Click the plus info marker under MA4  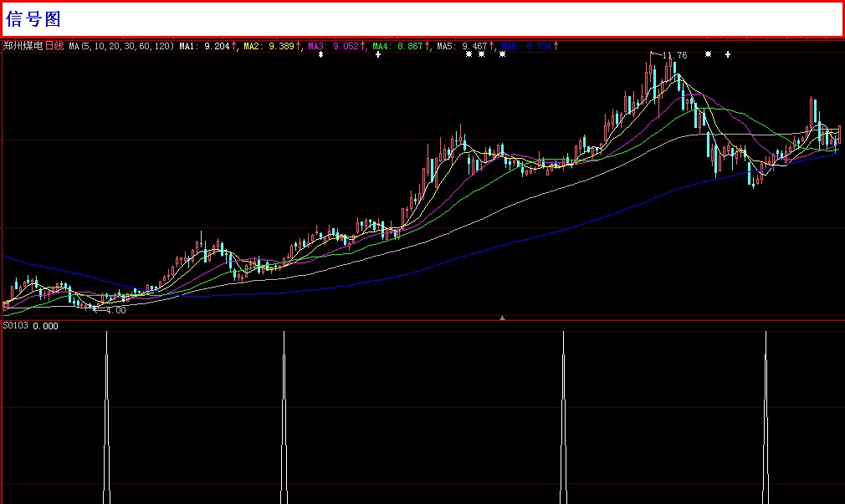[x=378, y=54]
